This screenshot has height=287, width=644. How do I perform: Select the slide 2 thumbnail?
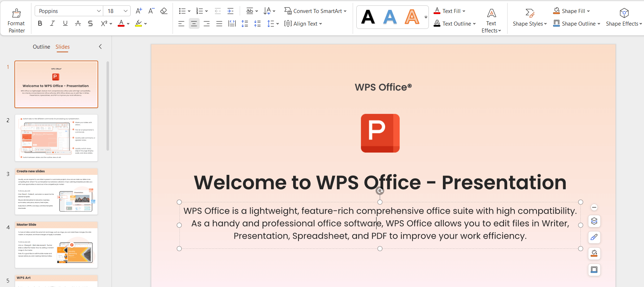56,138
